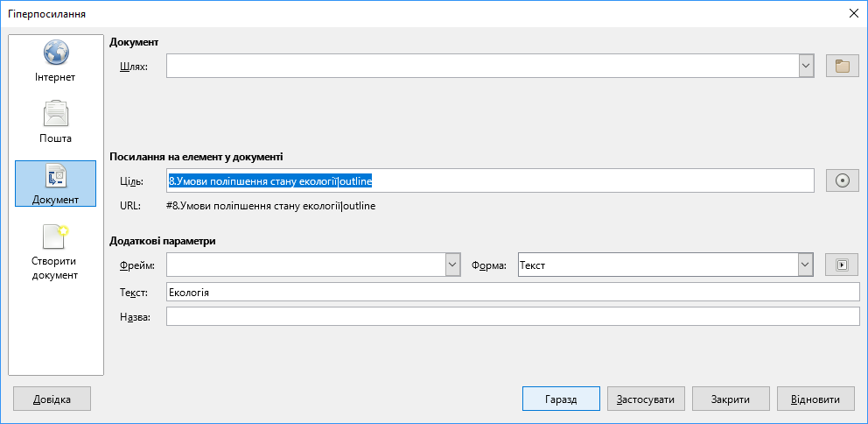Image resolution: width=868 pixels, height=424 pixels.
Task: Click the Гаразд button
Action: tap(561, 399)
